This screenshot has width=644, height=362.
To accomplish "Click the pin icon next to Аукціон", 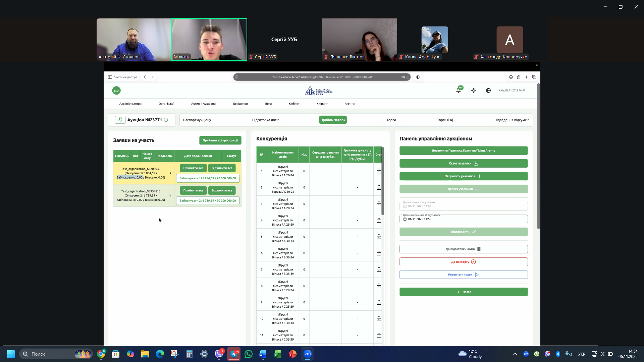I will (120, 120).
